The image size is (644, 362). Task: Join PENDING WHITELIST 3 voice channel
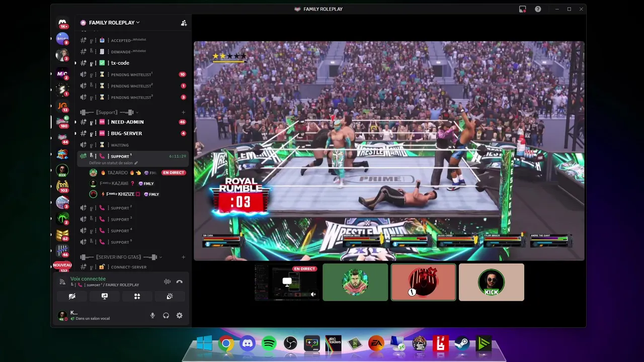133,97
